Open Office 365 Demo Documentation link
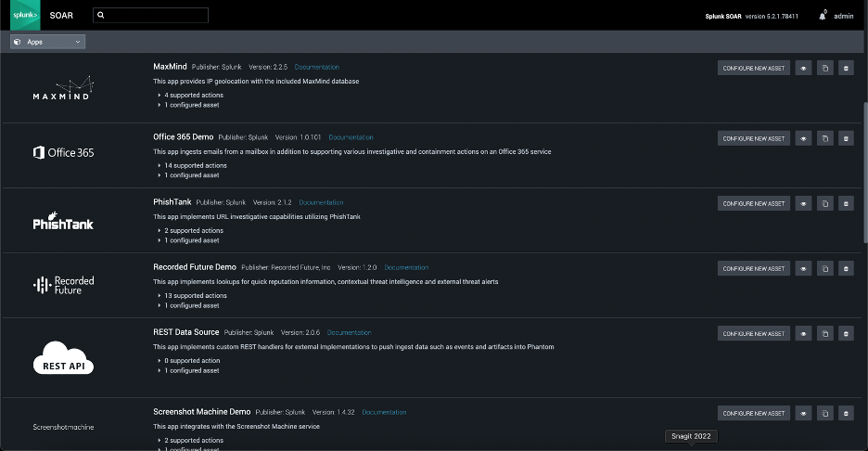 [351, 137]
